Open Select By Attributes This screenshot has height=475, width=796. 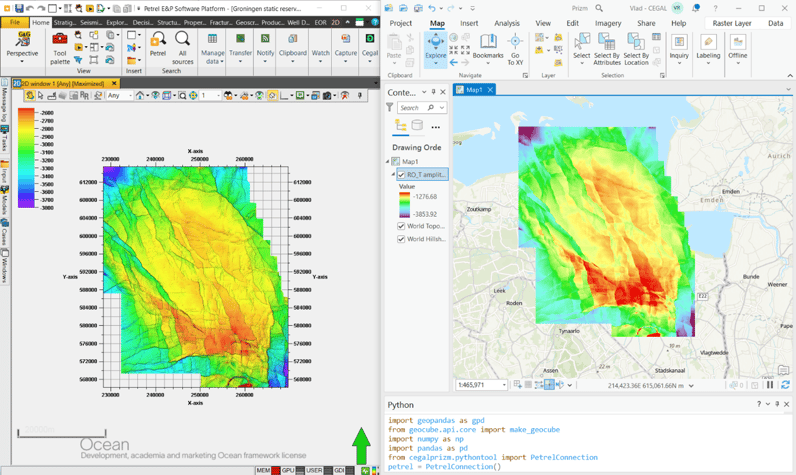(x=607, y=49)
